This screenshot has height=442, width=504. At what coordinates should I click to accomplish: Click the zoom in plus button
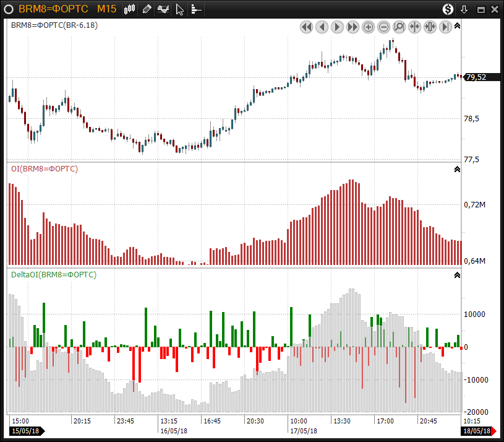[x=369, y=27]
